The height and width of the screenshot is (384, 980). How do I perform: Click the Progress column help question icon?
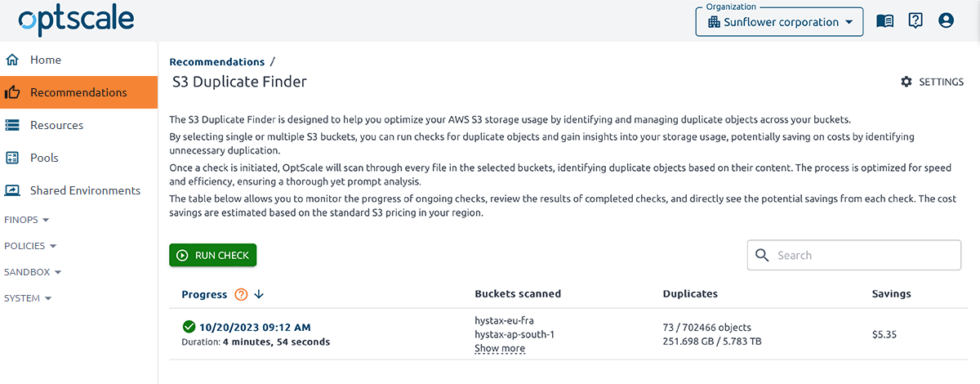241,294
